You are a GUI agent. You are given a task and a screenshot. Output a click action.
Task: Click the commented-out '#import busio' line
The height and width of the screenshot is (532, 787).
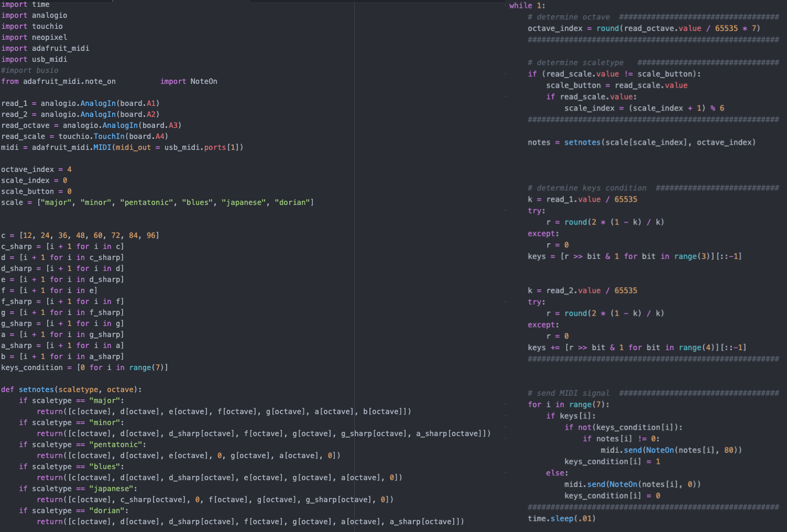click(30, 70)
